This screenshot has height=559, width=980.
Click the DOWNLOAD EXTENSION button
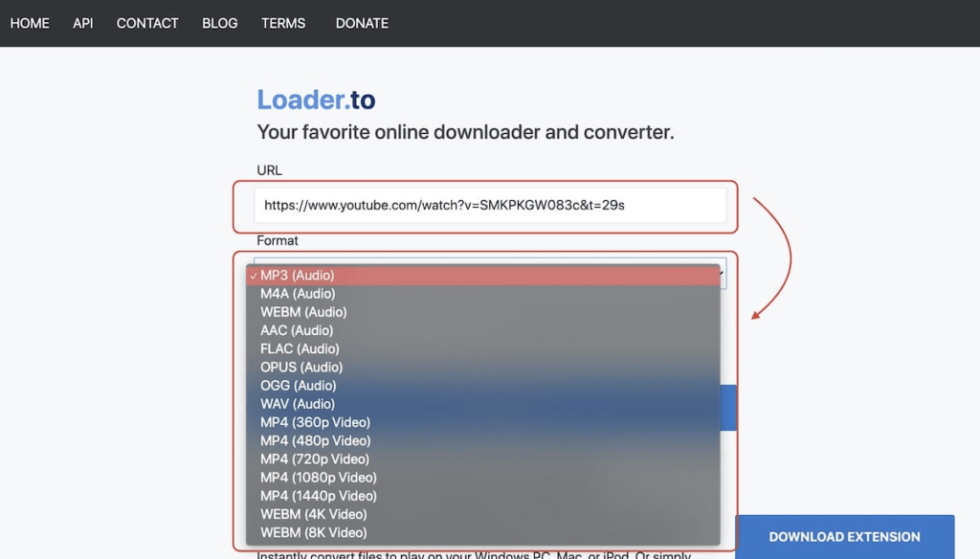pyautogui.click(x=844, y=536)
